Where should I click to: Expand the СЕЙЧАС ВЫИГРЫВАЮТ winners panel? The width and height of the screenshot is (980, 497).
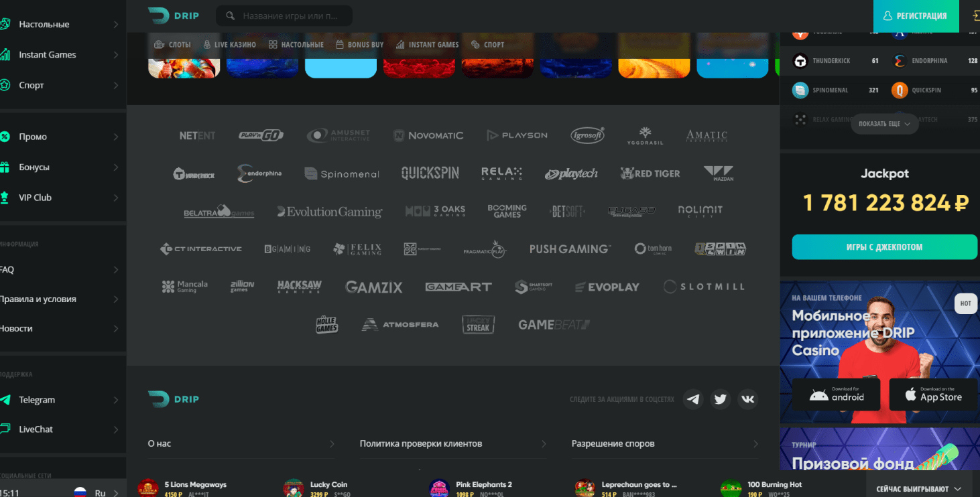click(919, 489)
